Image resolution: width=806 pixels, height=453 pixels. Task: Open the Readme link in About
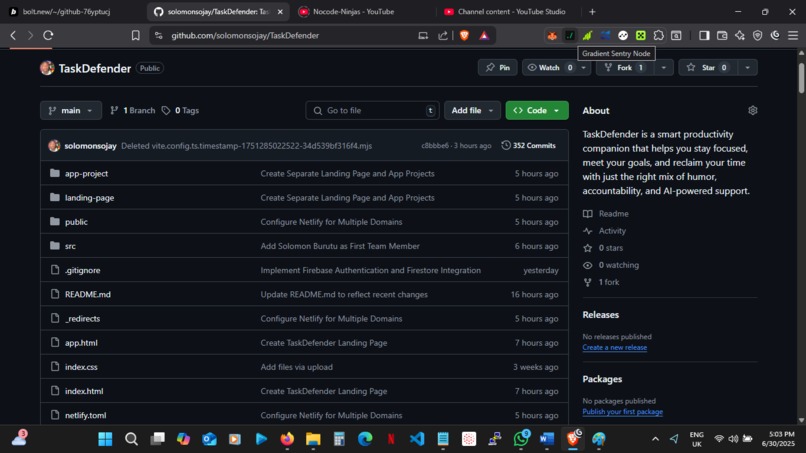pos(613,213)
